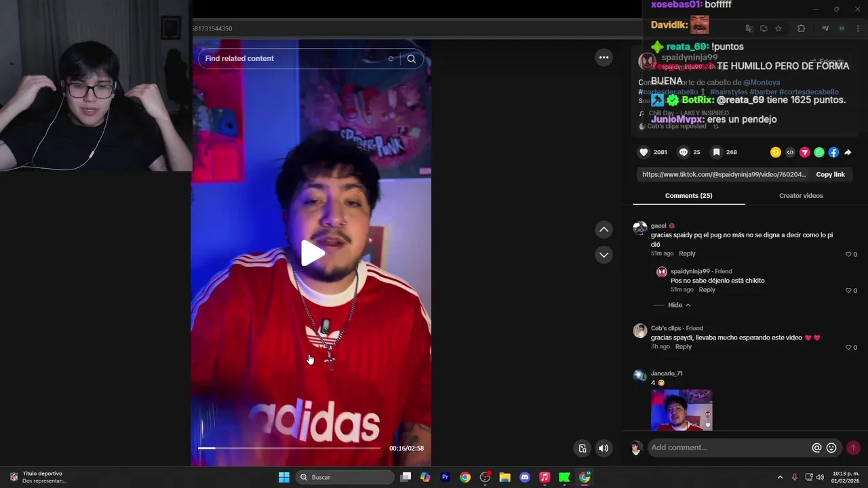This screenshot has width=868, height=488.
Task: Open #barber hashtag in caption
Action: pyautogui.click(x=764, y=92)
